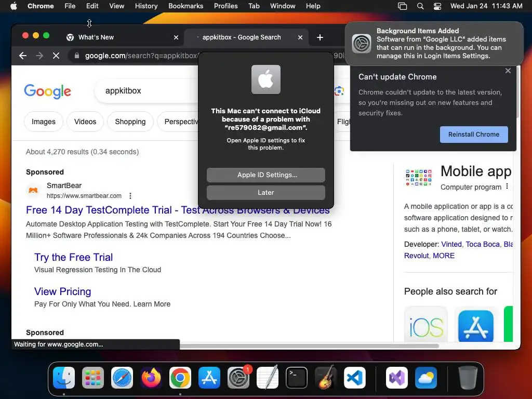Open Free 14 Day TestComplete Trial link
The image size is (532, 399).
coord(178,210)
